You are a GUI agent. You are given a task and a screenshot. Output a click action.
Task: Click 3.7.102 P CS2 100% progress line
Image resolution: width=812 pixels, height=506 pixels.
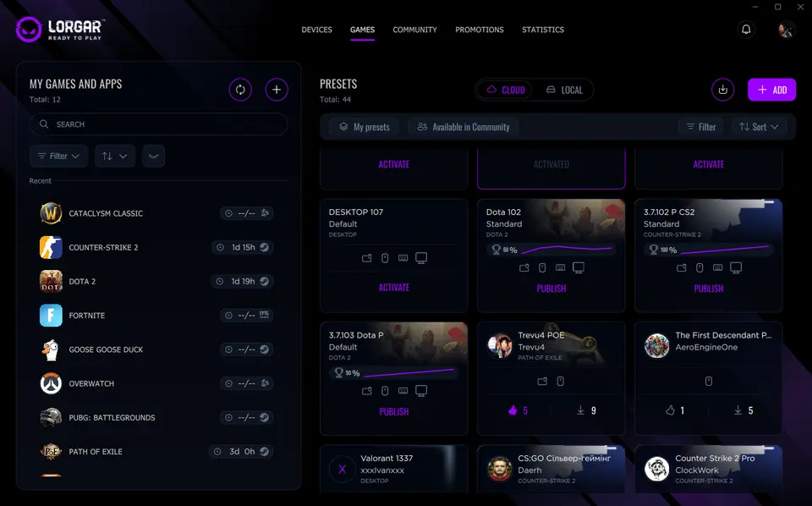725,250
